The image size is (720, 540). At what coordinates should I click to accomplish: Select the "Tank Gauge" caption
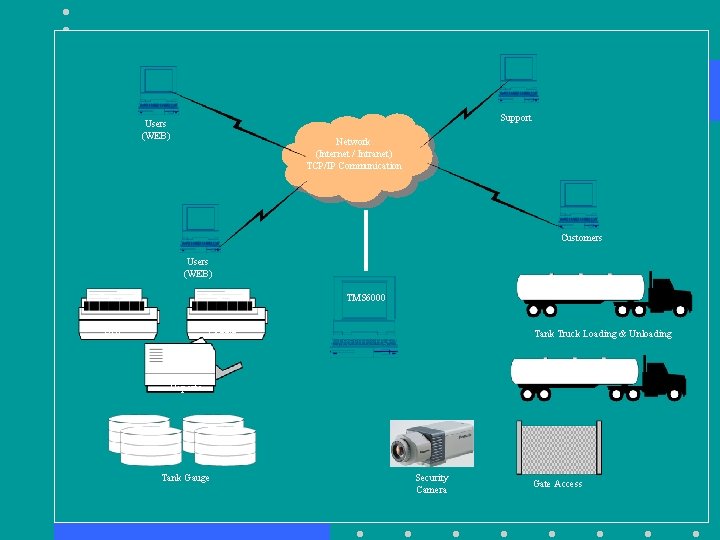pyautogui.click(x=185, y=478)
